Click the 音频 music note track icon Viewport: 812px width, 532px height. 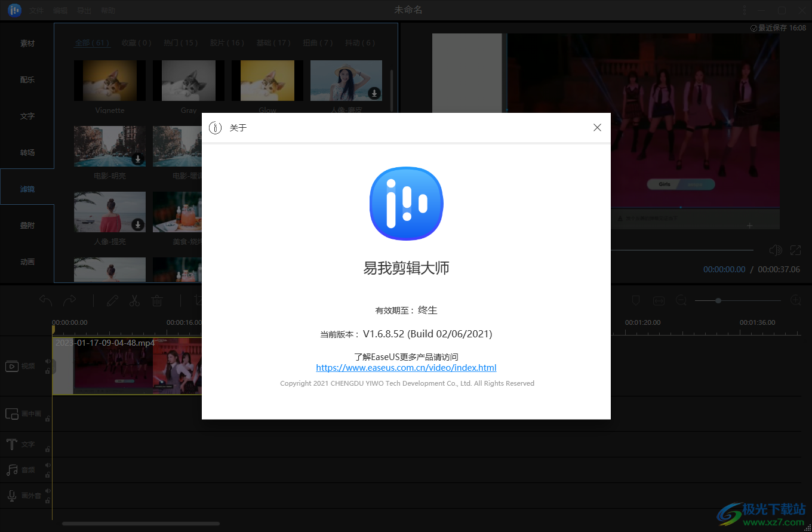[x=12, y=470]
